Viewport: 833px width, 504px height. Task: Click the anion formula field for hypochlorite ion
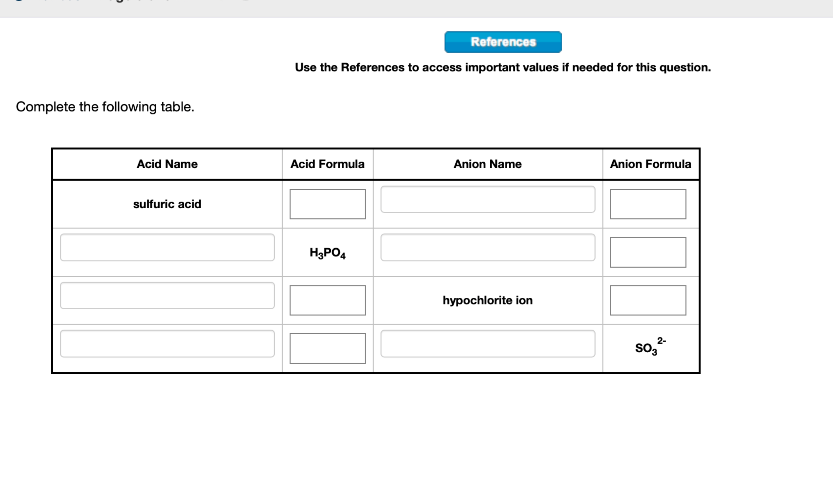pos(648,300)
